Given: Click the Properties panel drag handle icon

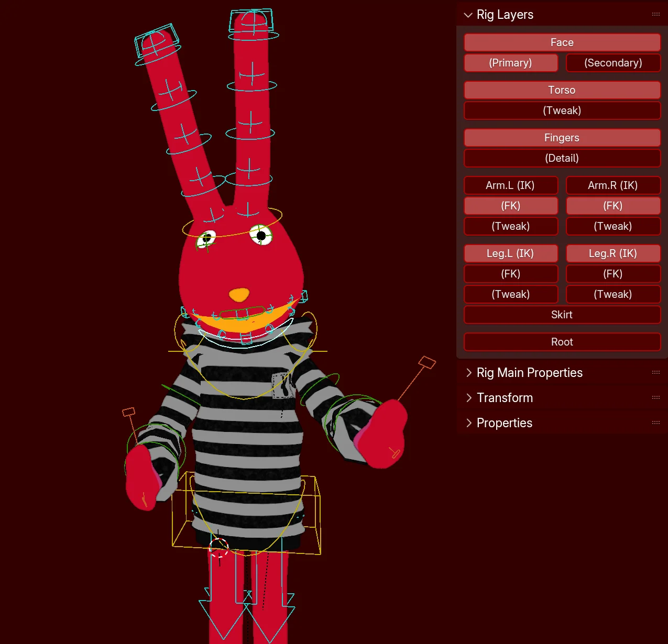Looking at the screenshot, I should 656,423.
